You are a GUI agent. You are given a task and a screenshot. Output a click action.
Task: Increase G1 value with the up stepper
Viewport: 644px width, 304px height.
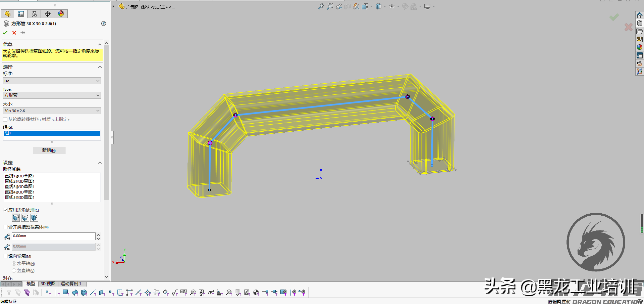tap(98, 234)
